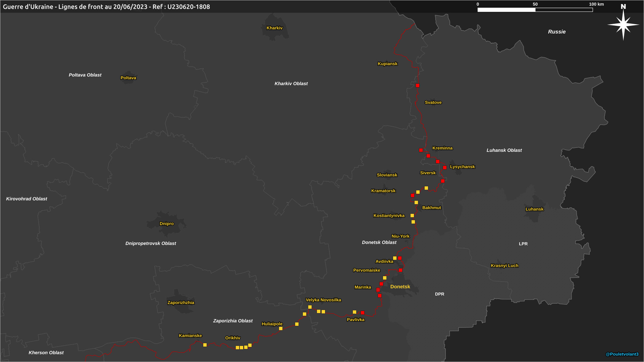Click the red marker right of Marinka
The height and width of the screenshot is (362, 644).
point(378,290)
